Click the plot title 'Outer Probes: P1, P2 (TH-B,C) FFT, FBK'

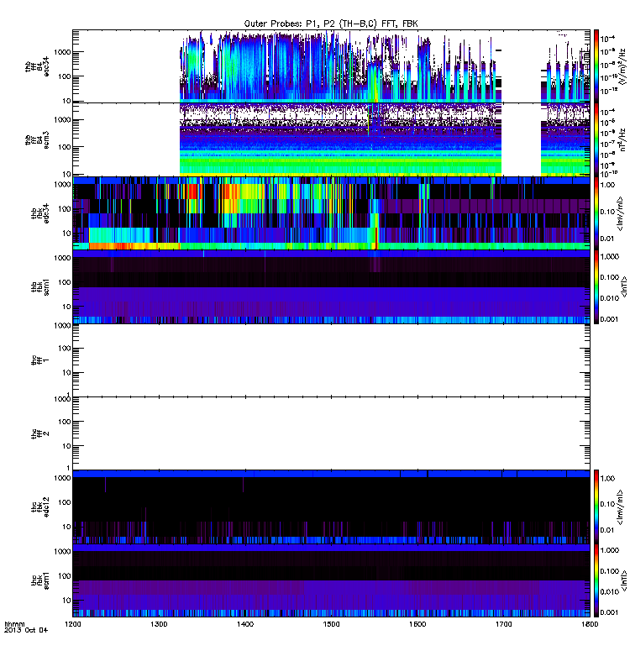point(331,24)
